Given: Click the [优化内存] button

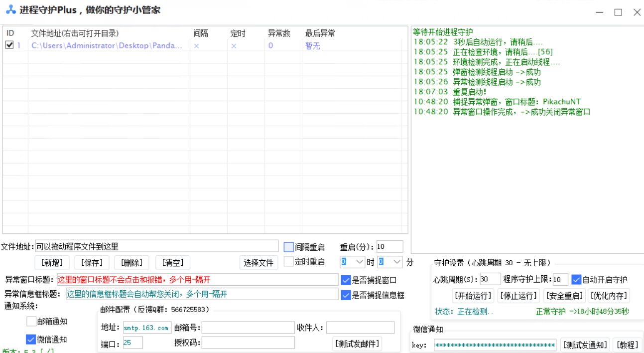Looking at the screenshot, I should point(609,296).
